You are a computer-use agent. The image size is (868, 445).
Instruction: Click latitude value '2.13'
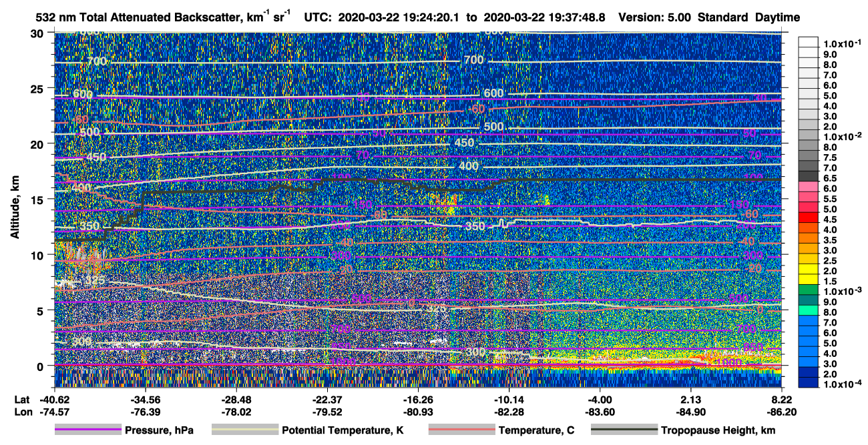coord(691,399)
